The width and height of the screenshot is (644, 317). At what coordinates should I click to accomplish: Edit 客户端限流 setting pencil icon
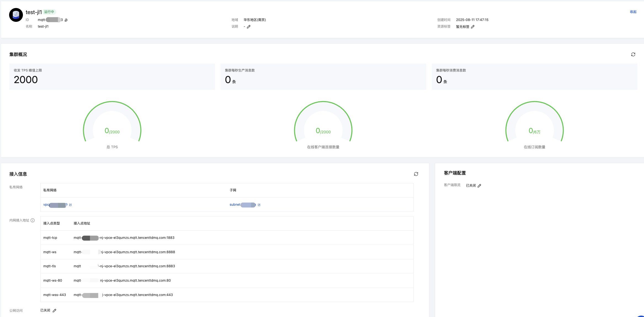(479, 186)
